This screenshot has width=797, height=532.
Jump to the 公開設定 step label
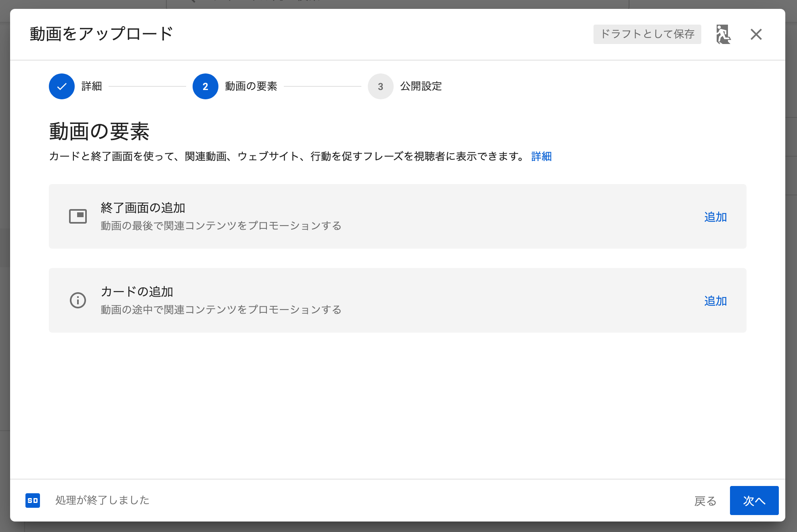click(x=421, y=86)
